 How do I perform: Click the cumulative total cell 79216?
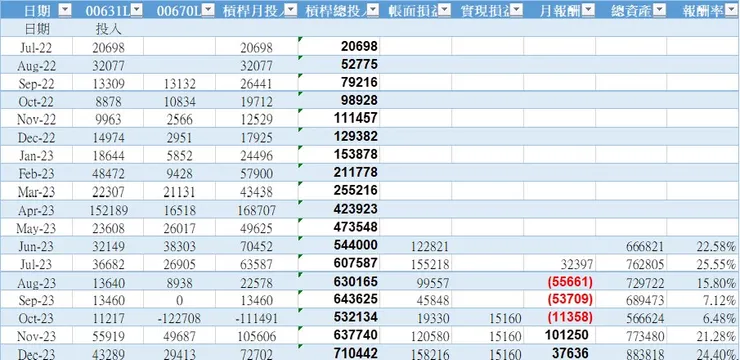339,82
